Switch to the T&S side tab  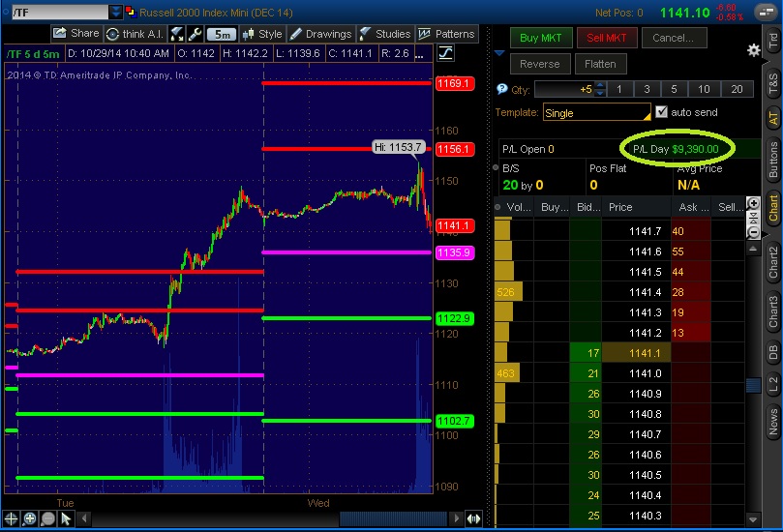[772, 84]
